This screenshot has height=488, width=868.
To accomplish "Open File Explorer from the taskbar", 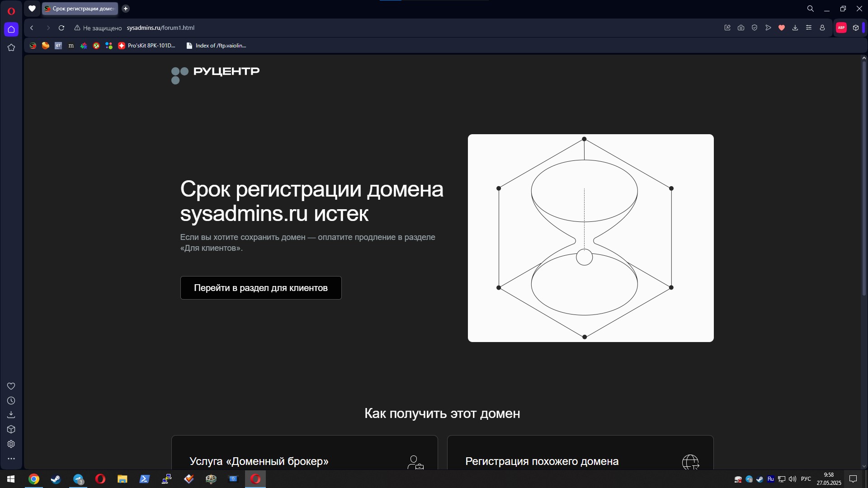I will click(x=123, y=479).
